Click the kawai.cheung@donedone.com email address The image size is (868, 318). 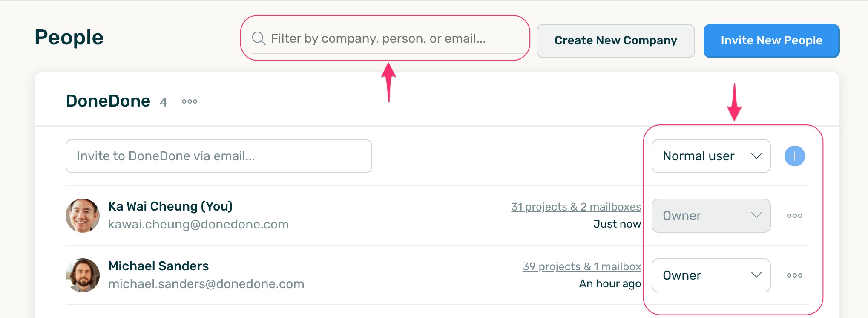click(198, 224)
